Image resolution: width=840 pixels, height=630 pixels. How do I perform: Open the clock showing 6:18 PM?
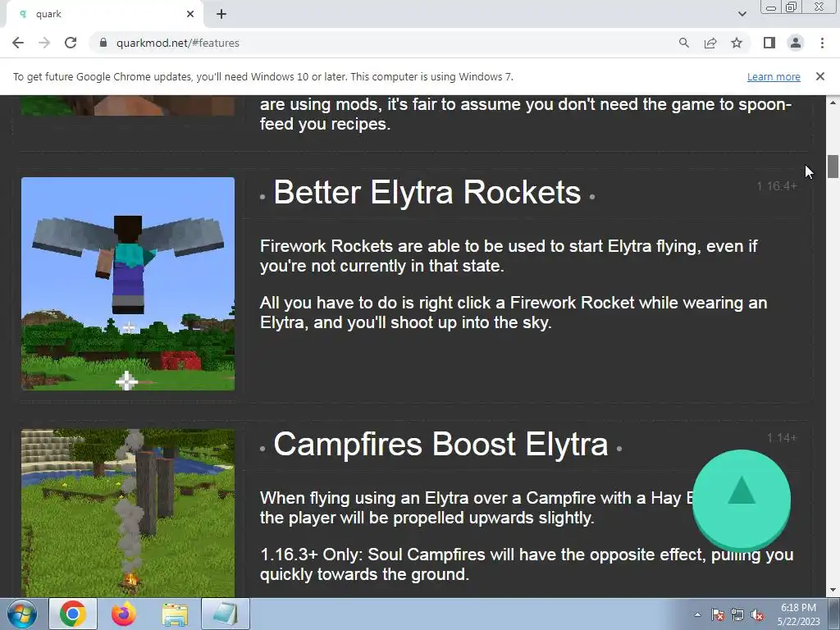pos(799,614)
